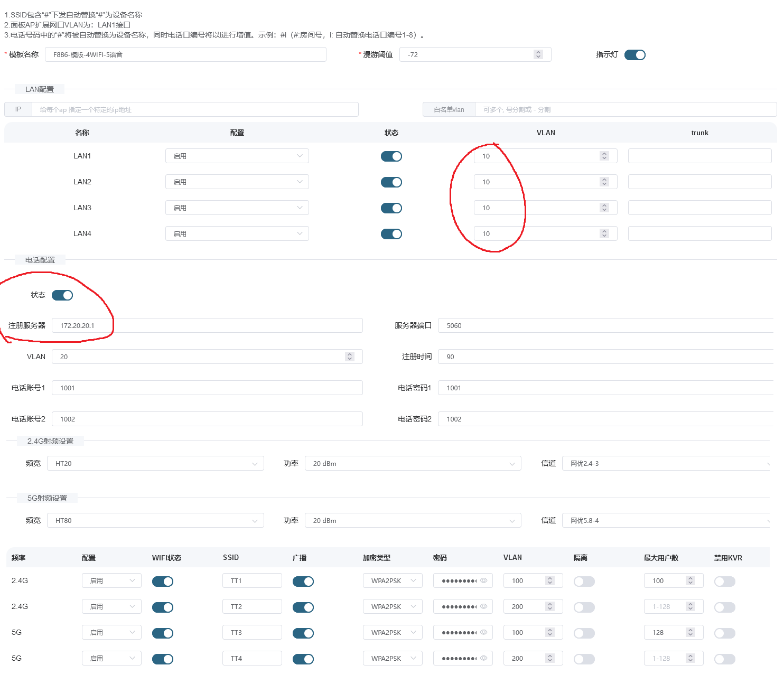Screen dimensions: 784x684
Task: Click the phone VLAN 20 stepper arrows
Action: point(349,357)
